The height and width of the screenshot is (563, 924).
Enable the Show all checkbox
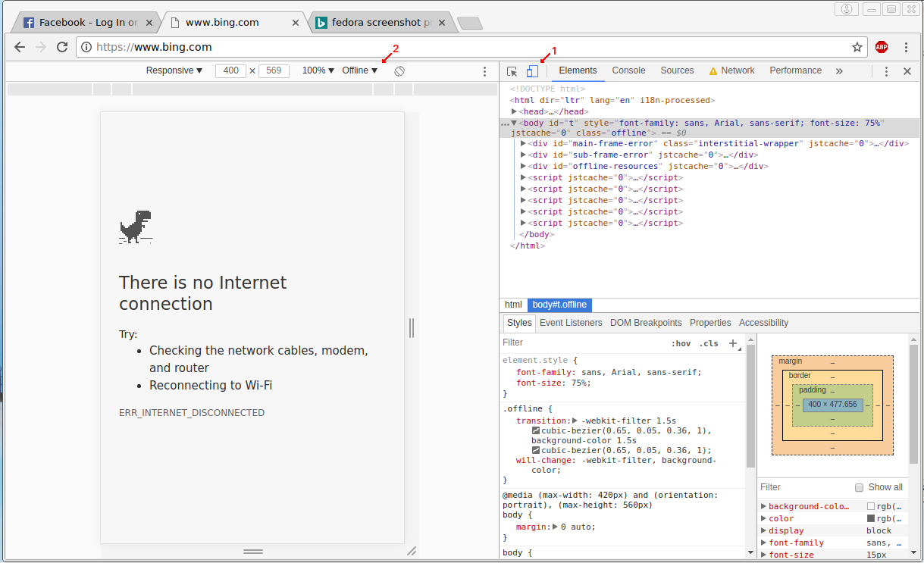tap(859, 487)
